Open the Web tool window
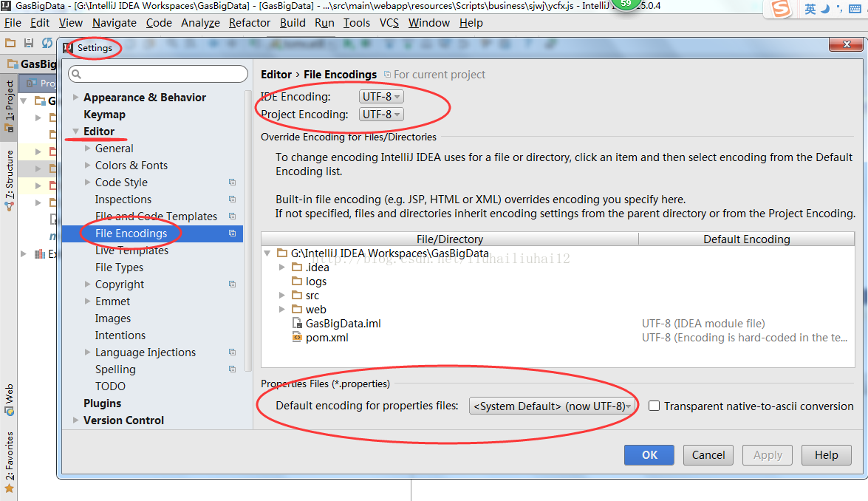This screenshot has height=501, width=868. click(x=9, y=399)
